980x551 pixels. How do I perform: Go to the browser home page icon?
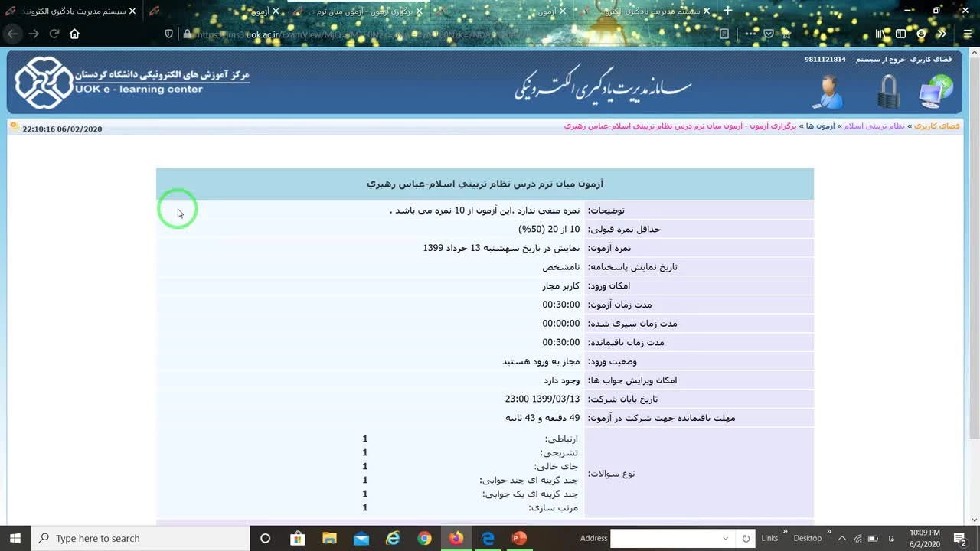[74, 34]
